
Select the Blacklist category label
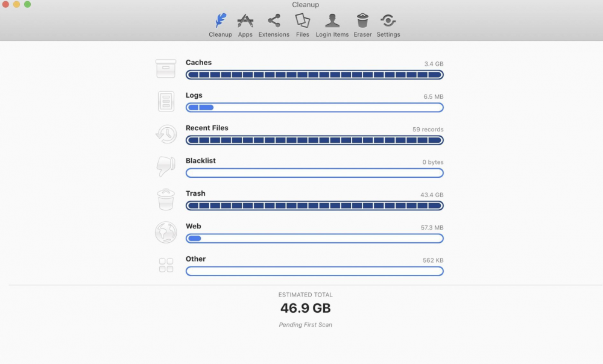pos(200,161)
